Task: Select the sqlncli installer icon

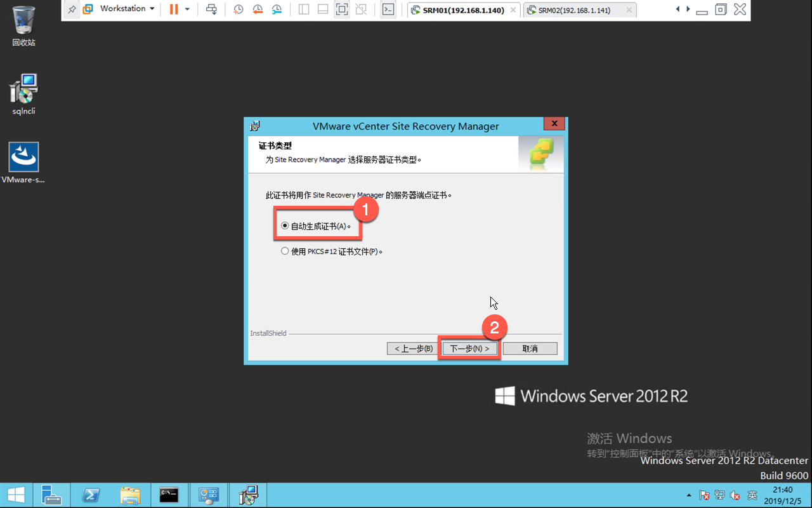Action: [x=24, y=95]
